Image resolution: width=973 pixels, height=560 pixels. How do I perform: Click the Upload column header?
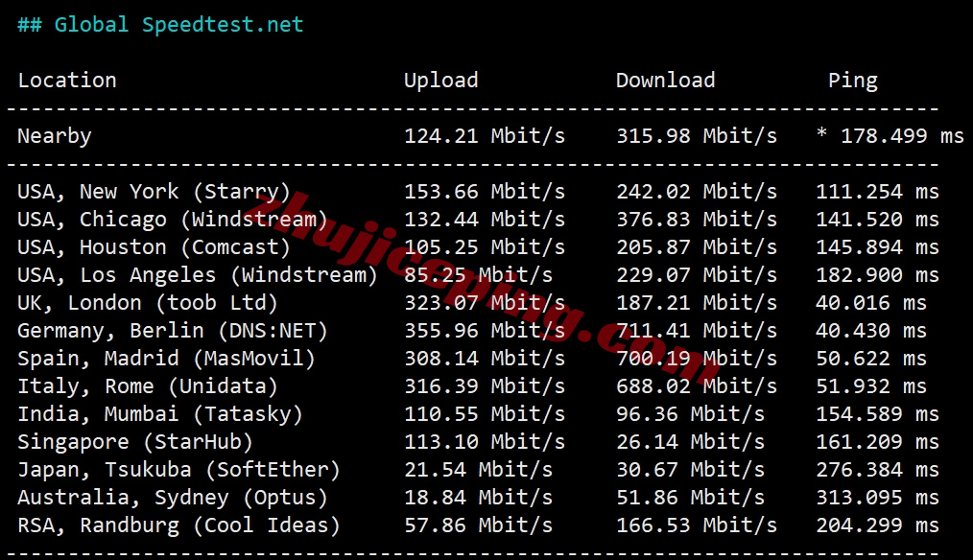(x=441, y=82)
